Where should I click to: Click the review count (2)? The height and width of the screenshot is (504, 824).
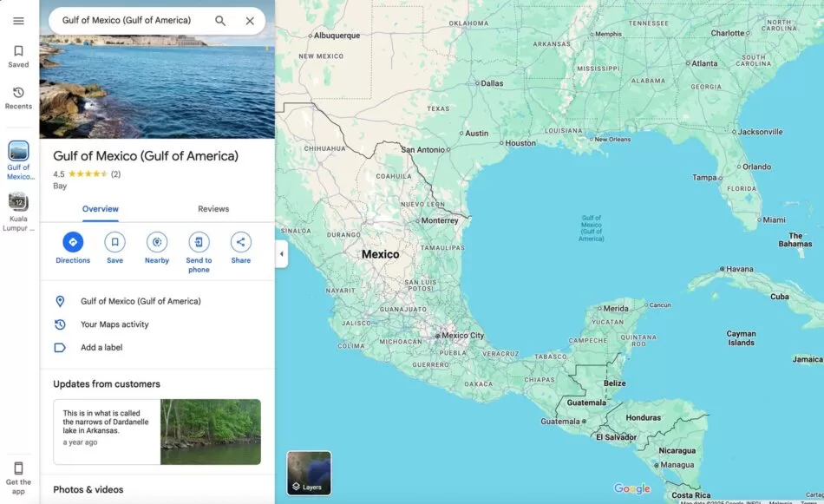pos(115,174)
